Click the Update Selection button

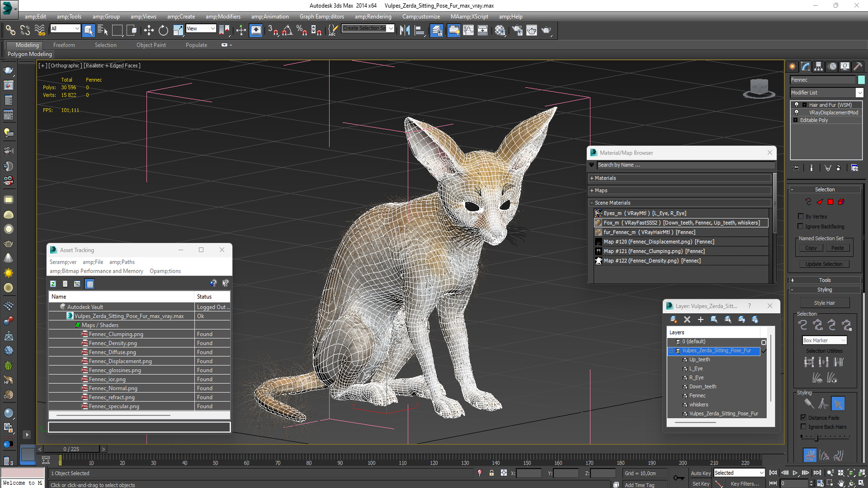click(824, 264)
